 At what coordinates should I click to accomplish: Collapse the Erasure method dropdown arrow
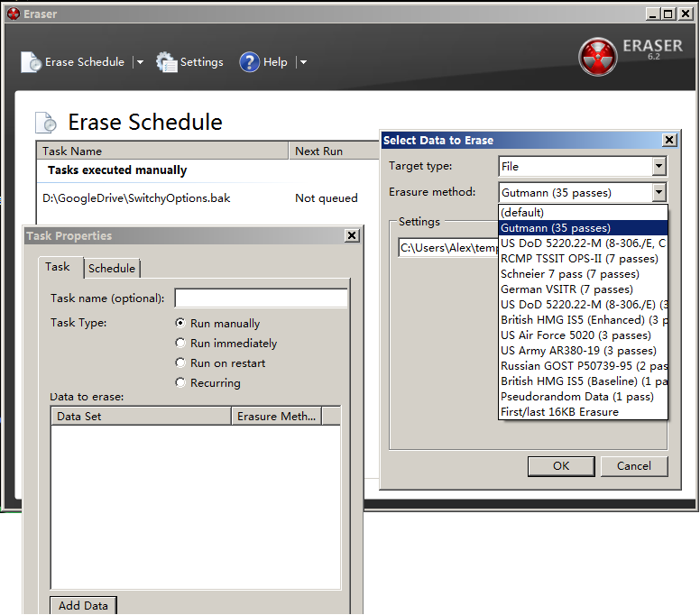coord(659,193)
